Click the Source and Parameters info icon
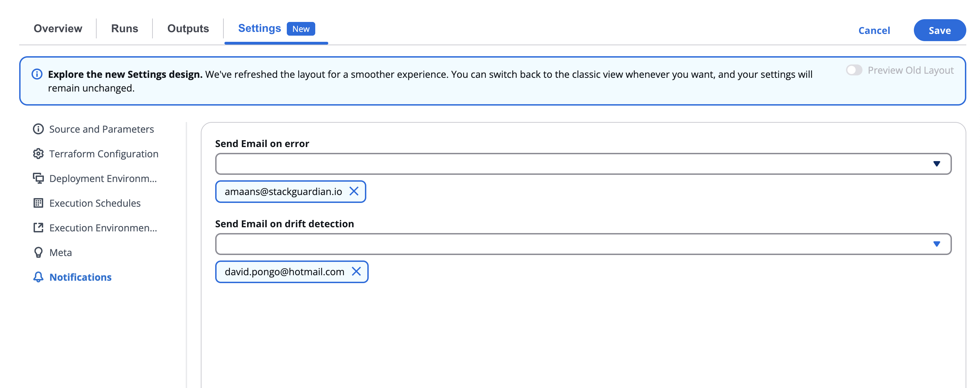The width and height of the screenshot is (980, 388). [38, 129]
